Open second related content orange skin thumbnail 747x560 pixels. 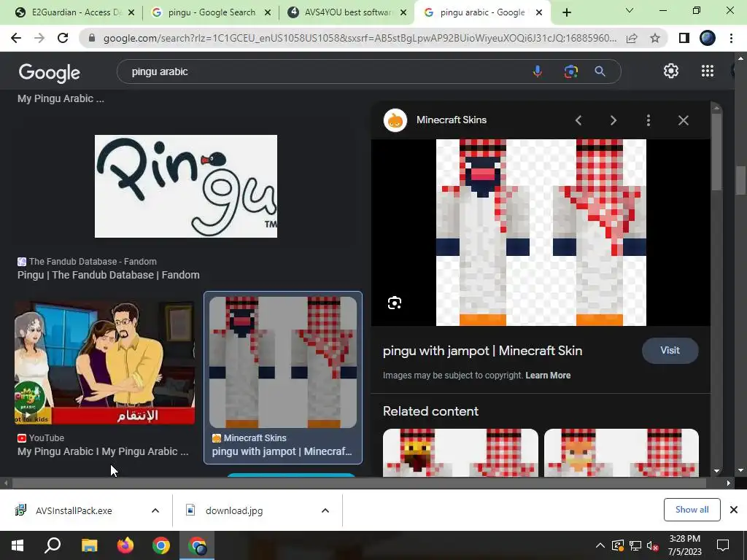click(622, 452)
